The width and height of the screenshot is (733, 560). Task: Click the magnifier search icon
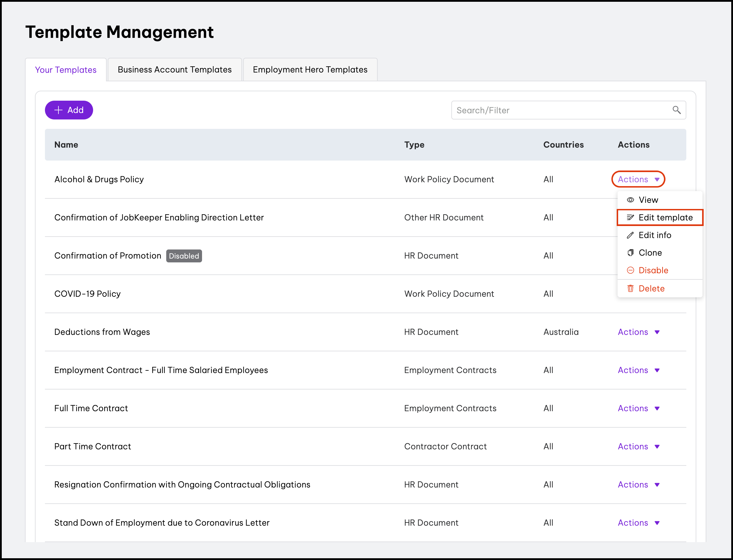[x=676, y=110]
